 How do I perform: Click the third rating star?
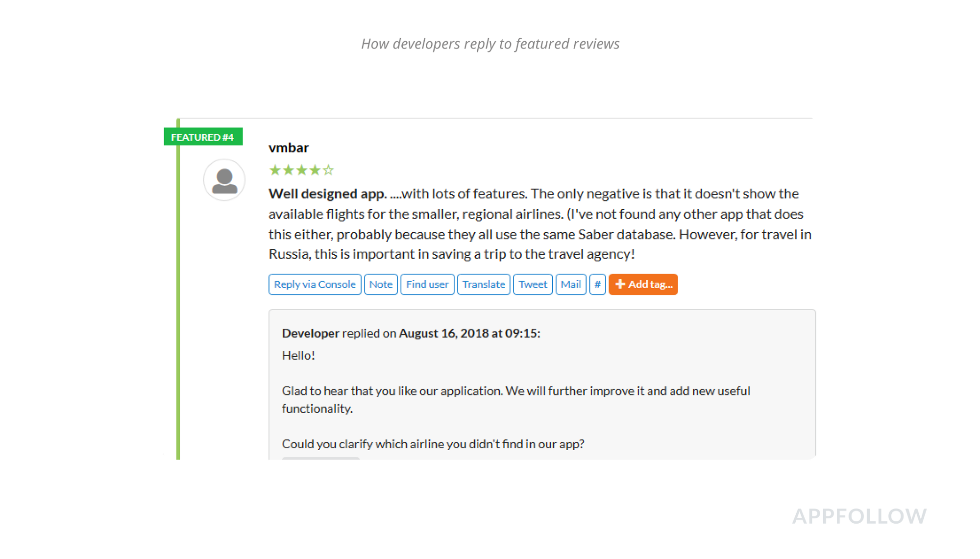coord(301,170)
